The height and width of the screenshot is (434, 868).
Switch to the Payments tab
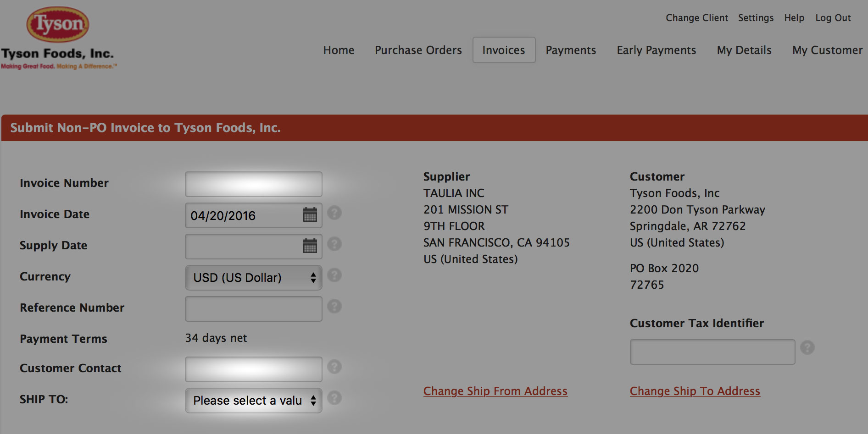[571, 50]
